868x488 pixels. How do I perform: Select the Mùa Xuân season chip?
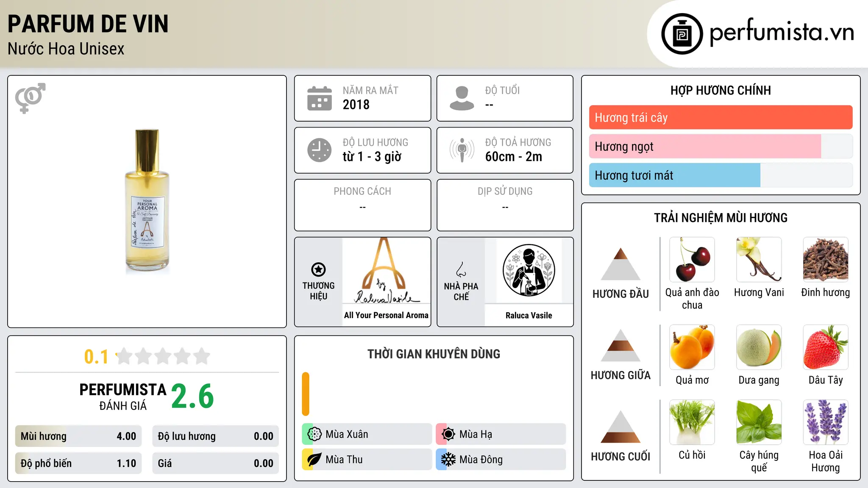[x=367, y=434]
